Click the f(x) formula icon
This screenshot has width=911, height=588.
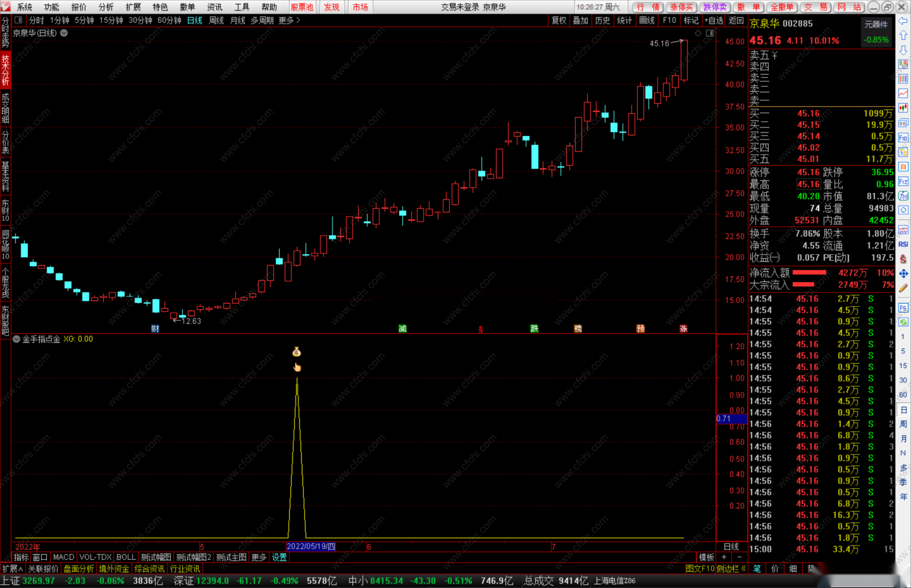point(903,196)
